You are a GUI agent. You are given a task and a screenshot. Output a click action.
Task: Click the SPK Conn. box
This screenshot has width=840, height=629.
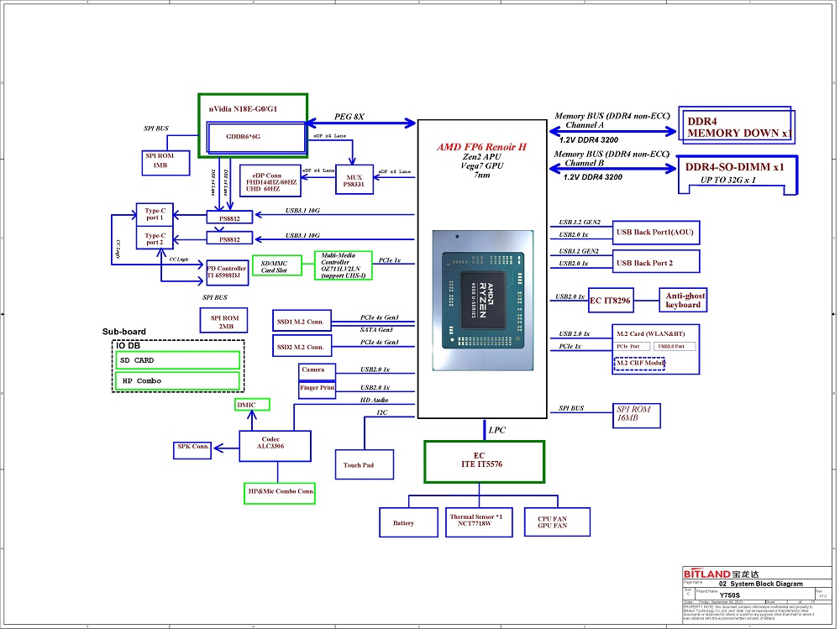tap(192, 450)
